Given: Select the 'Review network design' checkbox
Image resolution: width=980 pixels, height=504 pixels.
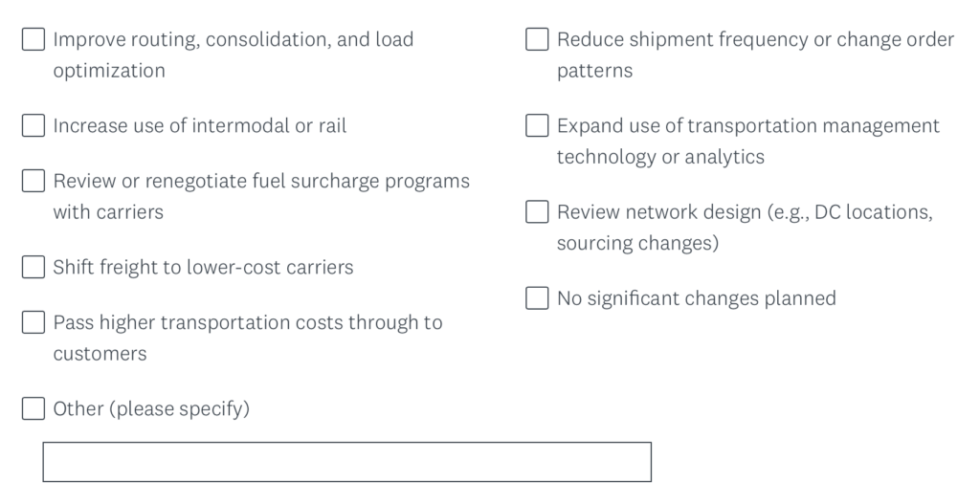Looking at the screenshot, I should (538, 211).
